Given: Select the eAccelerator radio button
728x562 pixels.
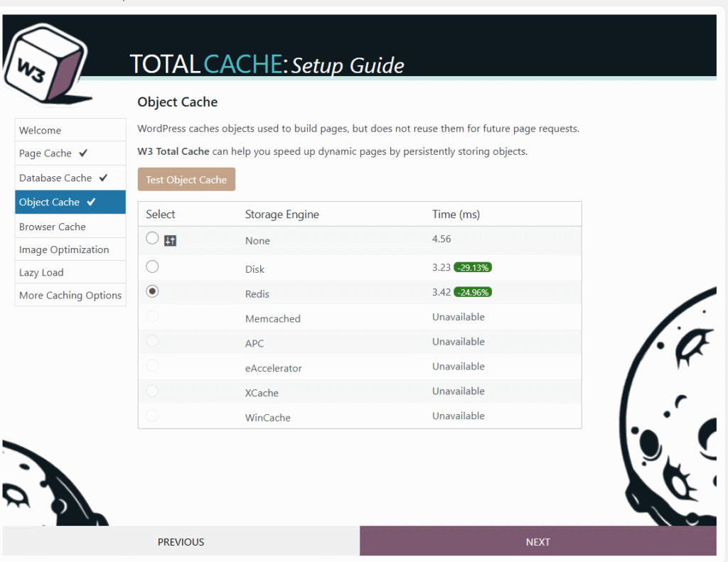Looking at the screenshot, I should click(152, 366).
